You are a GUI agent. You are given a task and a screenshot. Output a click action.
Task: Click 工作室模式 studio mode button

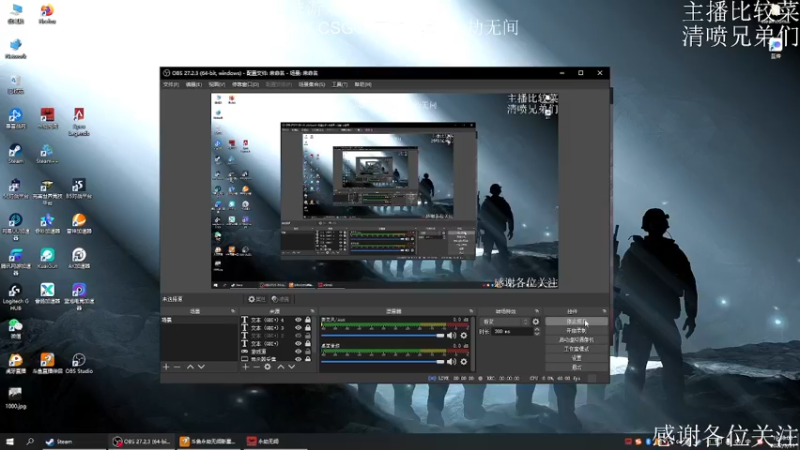point(576,349)
